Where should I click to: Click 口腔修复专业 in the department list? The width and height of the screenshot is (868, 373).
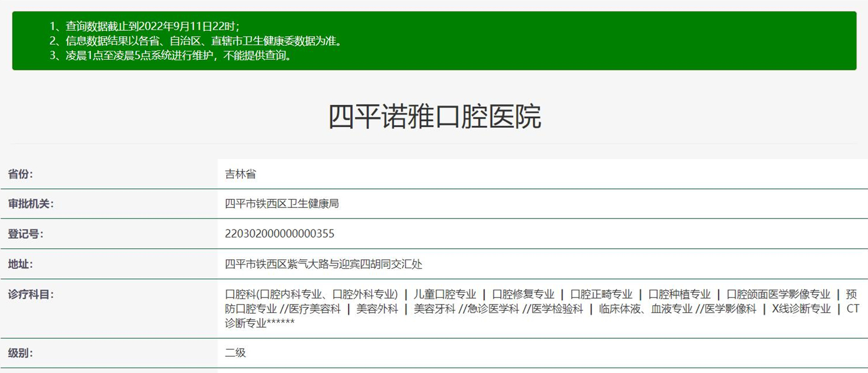(523, 294)
